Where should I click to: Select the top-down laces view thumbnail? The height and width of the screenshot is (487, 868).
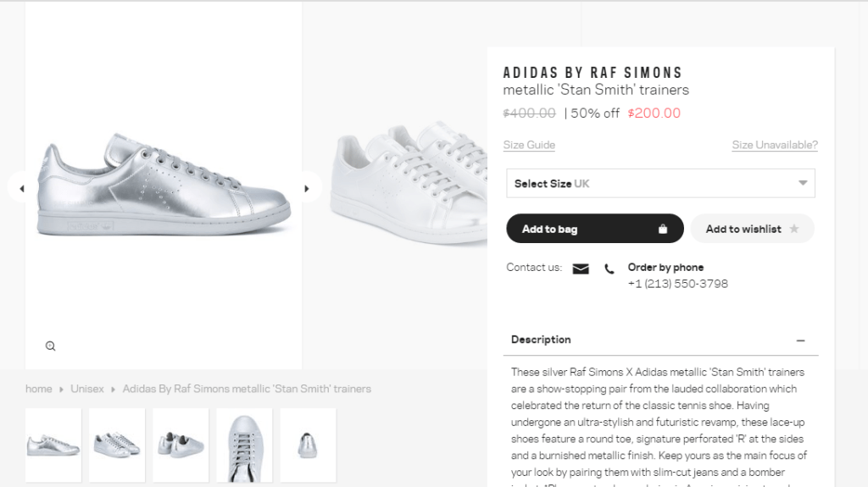pos(244,445)
